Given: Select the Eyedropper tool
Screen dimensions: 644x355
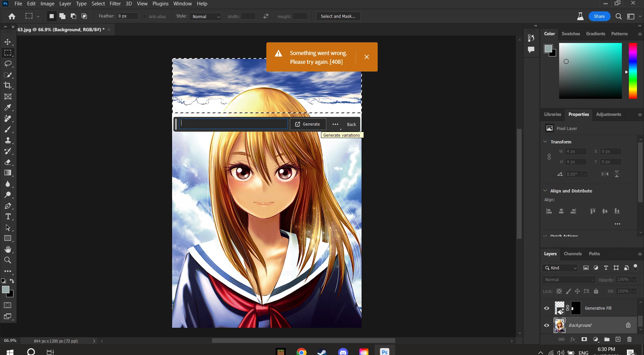Looking at the screenshot, I should point(8,107).
